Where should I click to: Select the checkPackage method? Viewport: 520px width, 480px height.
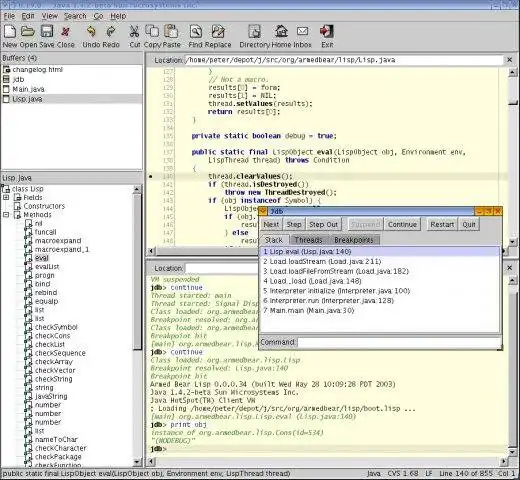(58, 457)
